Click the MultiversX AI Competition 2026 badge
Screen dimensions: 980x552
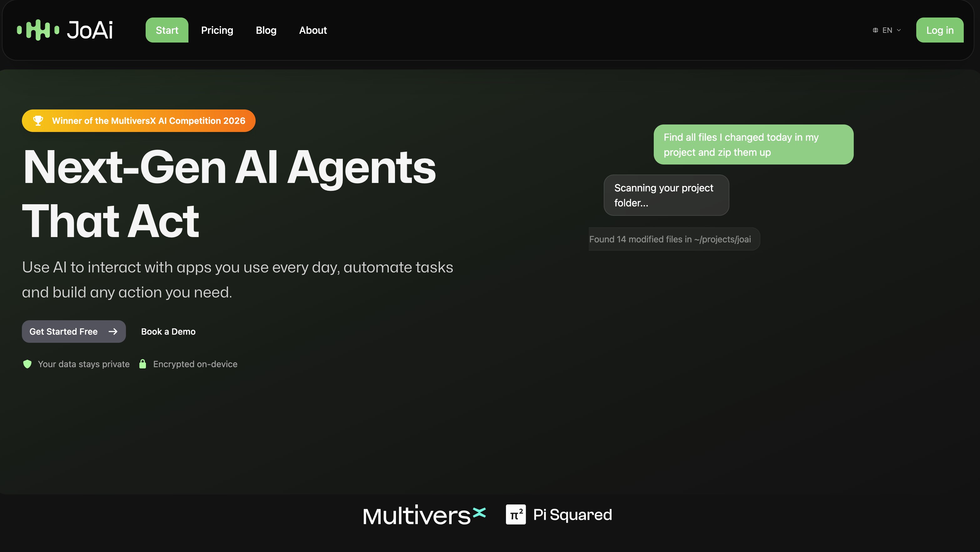coord(138,121)
